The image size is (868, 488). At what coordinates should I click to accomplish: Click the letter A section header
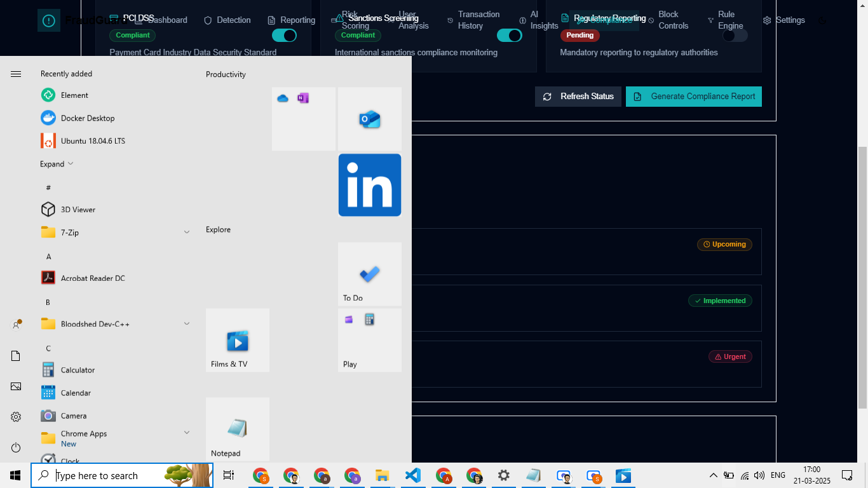48,257
